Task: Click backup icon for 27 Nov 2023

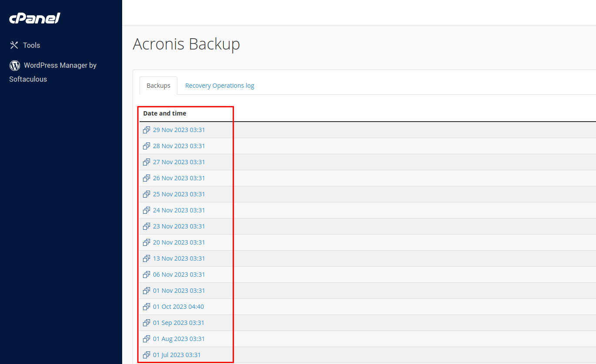Action: [x=147, y=162]
